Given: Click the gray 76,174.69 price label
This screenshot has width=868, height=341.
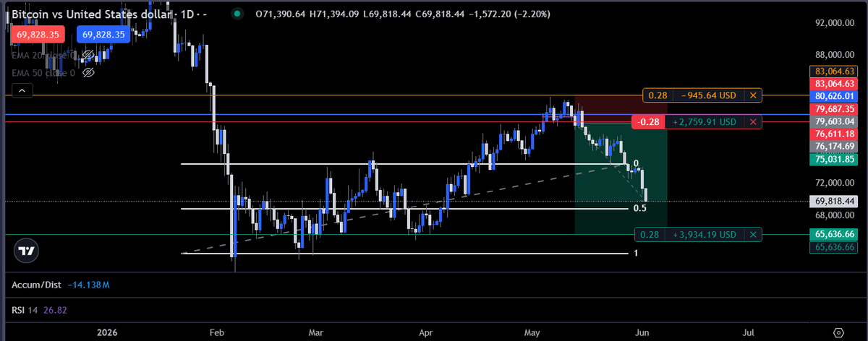Looking at the screenshot, I should pos(835,147).
